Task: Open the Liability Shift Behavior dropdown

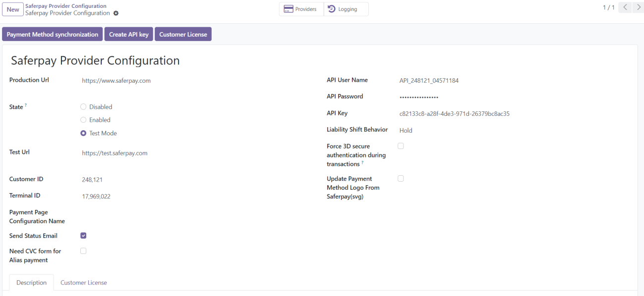Action: [x=446, y=131]
